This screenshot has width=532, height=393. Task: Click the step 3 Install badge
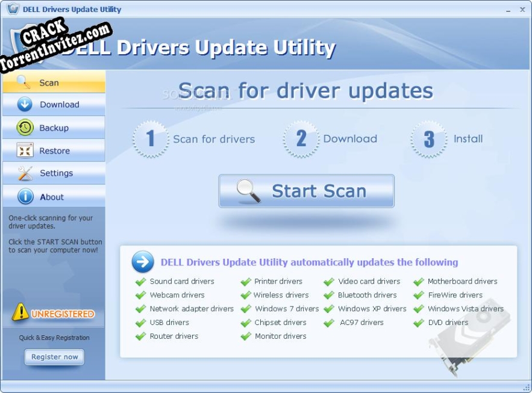click(x=428, y=139)
